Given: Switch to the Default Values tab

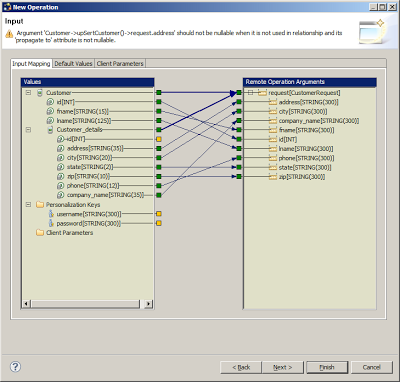Looking at the screenshot, I should (x=73, y=63).
